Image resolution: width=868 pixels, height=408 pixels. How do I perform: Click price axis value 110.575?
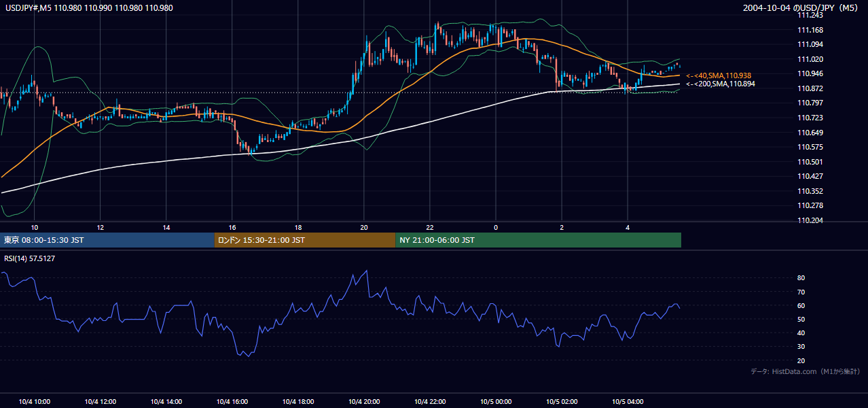pyautogui.click(x=811, y=147)
